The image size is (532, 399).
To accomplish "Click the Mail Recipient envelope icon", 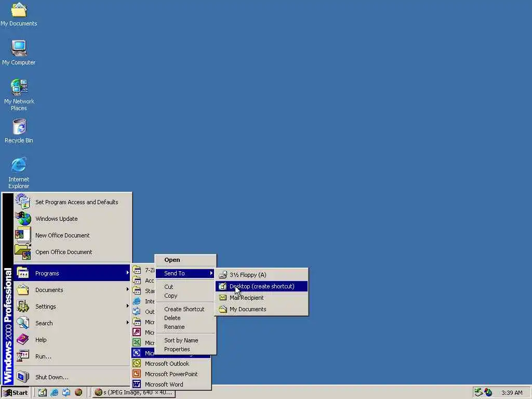I will 222,298.
